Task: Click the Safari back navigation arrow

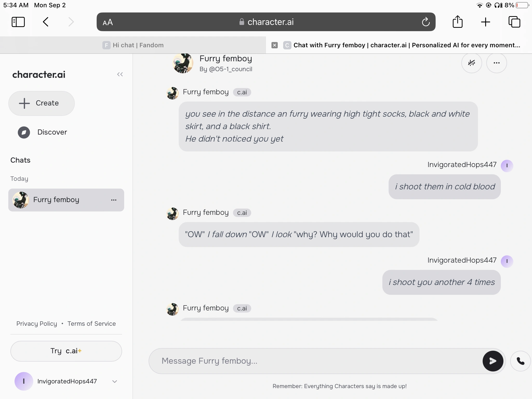Action: pos(45,22)
